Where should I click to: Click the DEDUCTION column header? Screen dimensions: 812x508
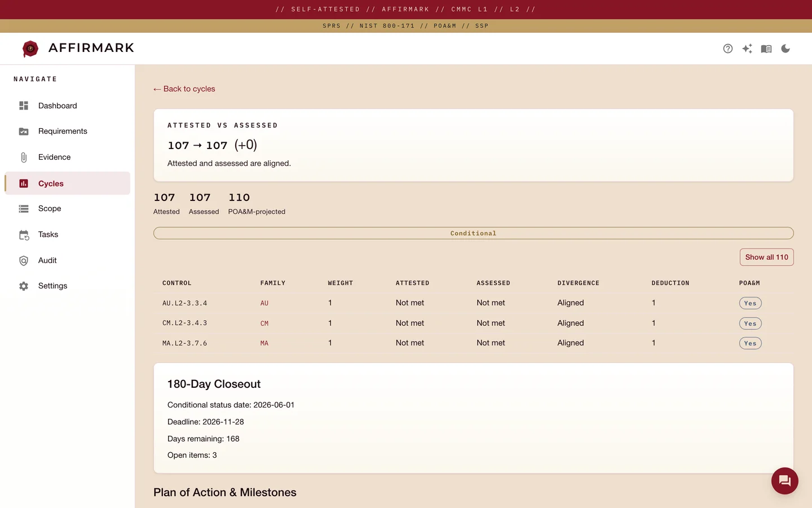[670, 283]
